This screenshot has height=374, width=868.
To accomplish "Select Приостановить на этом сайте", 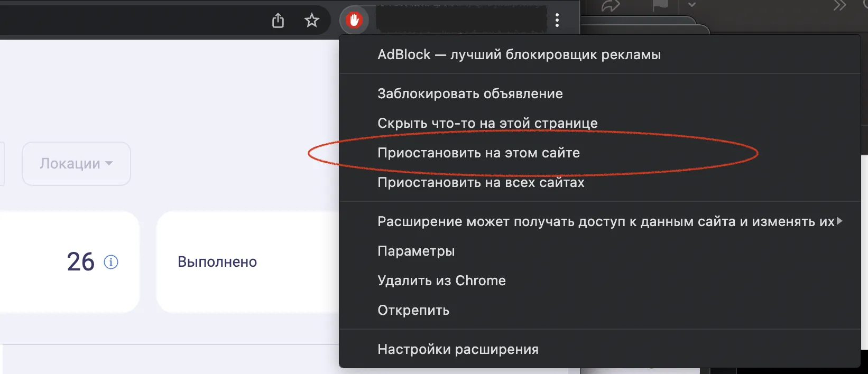I will (x=599, y=153).
